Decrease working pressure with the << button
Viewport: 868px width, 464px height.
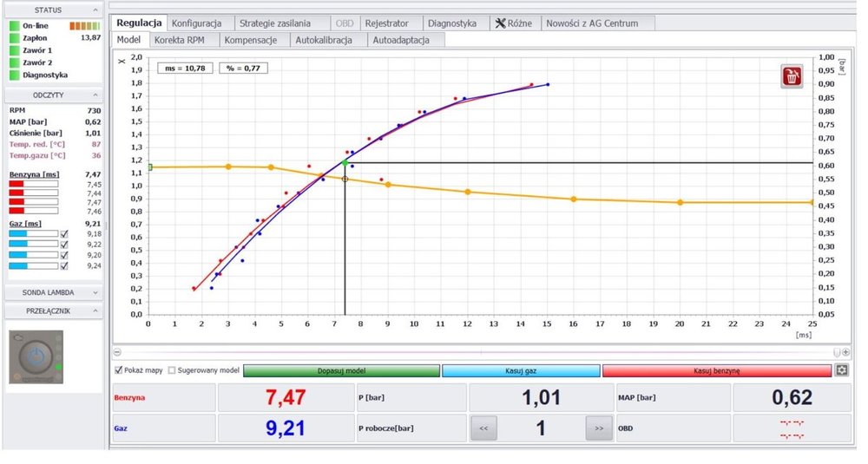484,428
